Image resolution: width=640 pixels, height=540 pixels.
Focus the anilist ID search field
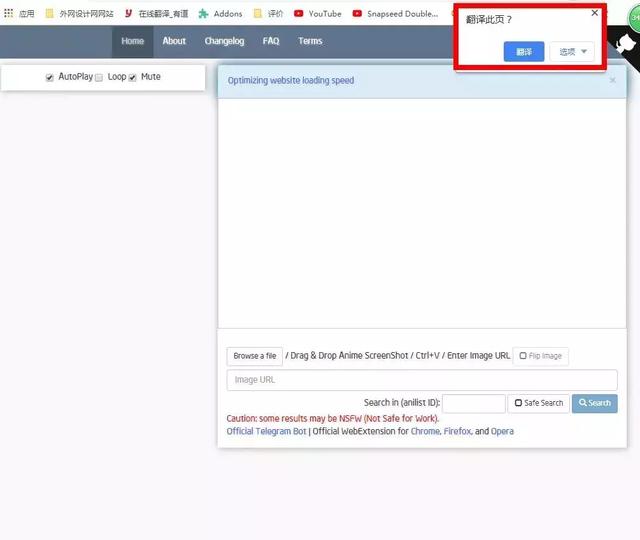tap(474, 403)
